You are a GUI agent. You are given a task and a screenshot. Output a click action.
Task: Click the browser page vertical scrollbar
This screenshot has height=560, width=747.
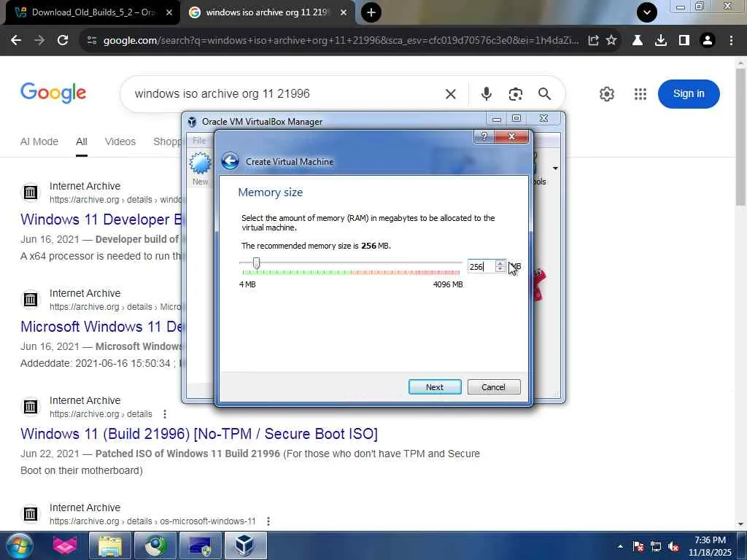click(740, 136)
